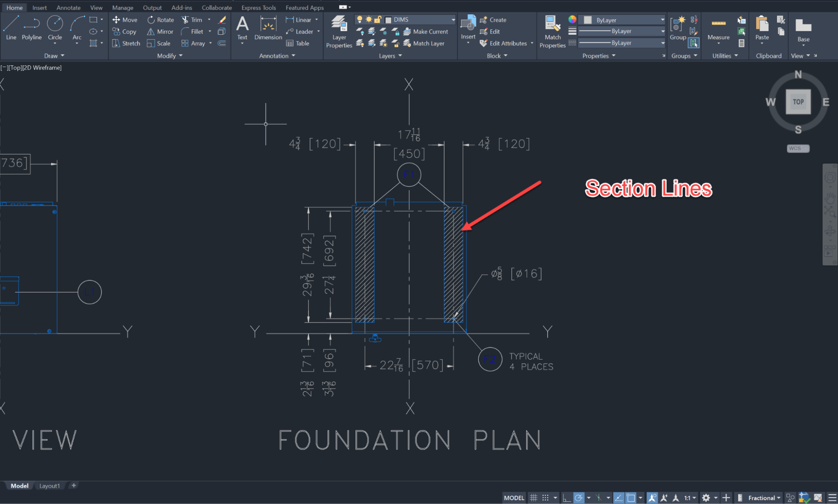Open Layer Properties manager
This screenshot has height=504, width=838.
(x=339, y=32)
